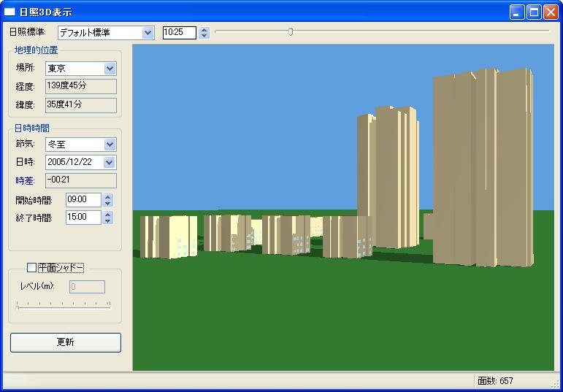Screen dimensions: 563x392
Task: Click the 緯度 field showing 35度41分
Action: pos(81,105)
